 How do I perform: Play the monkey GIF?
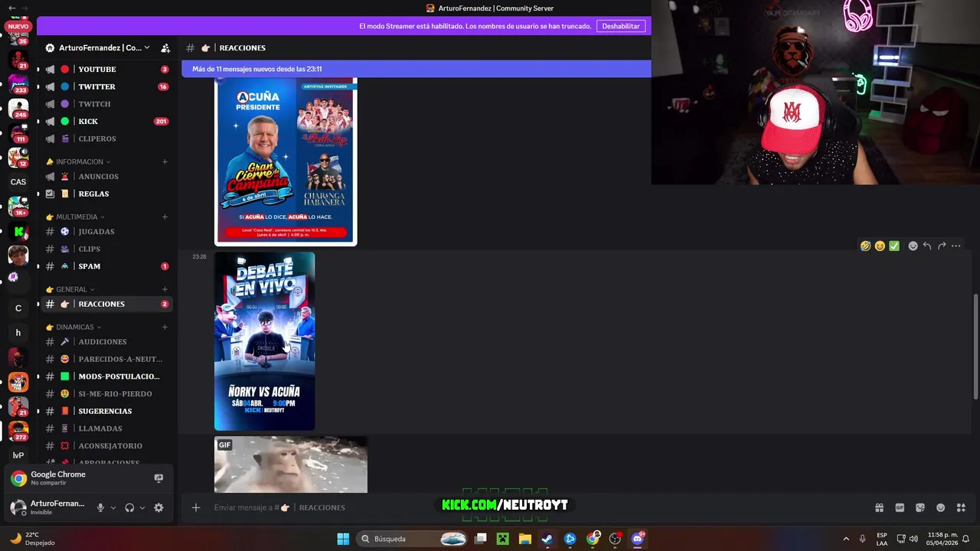(x=291, y=465)
